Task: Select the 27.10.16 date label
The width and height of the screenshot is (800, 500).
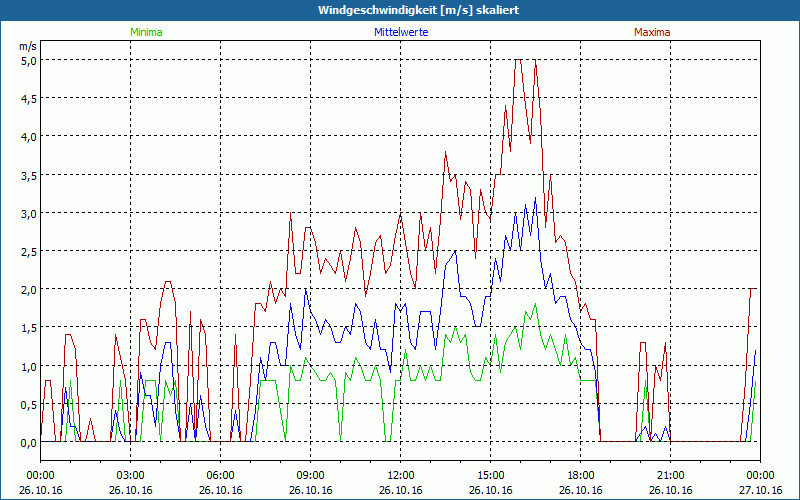Action: pyautogui.click(x=760, y=490)
